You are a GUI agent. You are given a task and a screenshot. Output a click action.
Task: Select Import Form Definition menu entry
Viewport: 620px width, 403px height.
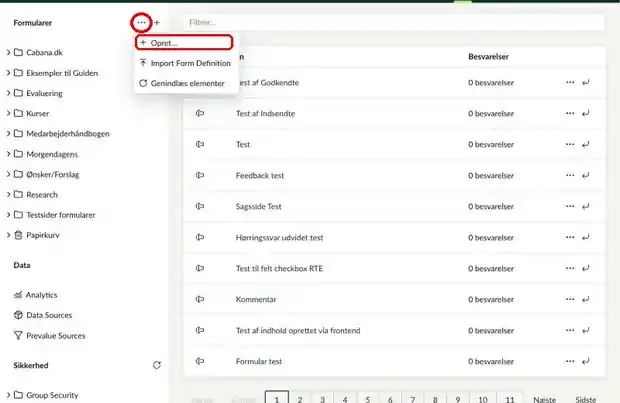tap(185, 63)
